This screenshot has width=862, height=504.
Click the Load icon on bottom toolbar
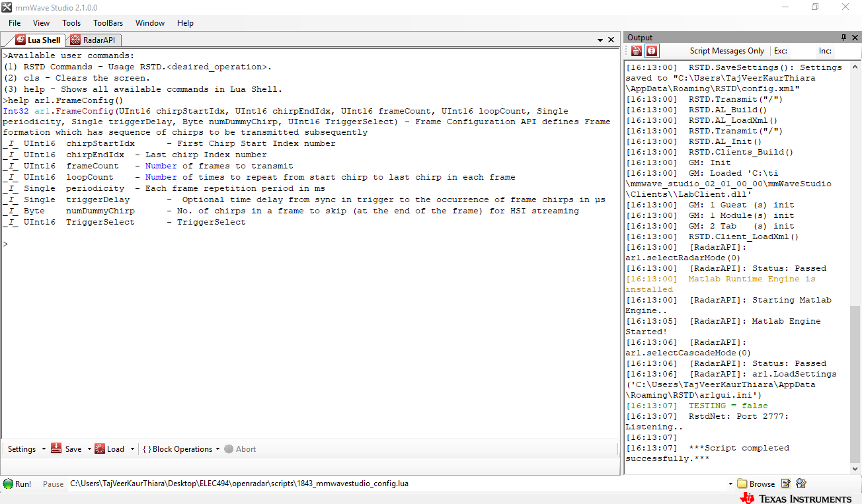pyautogui.click(x=99, y=449)
